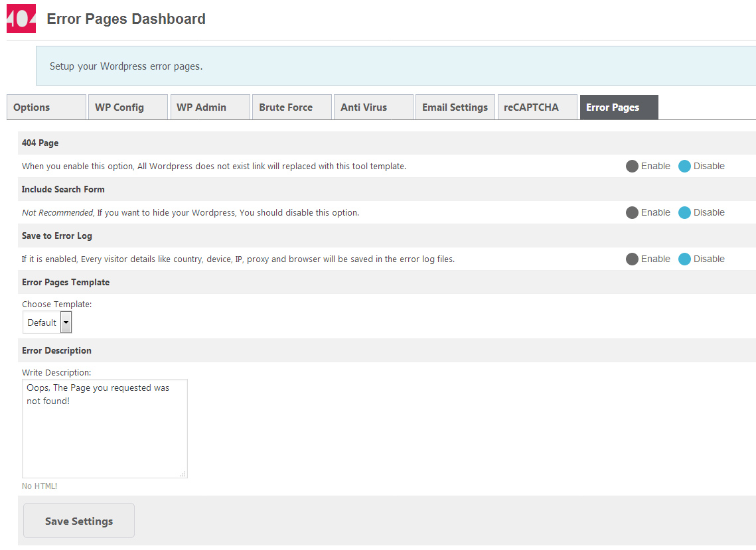The image size is (756, 550).
Task: Disable the 404 Page option
Action: coord(684,167)
